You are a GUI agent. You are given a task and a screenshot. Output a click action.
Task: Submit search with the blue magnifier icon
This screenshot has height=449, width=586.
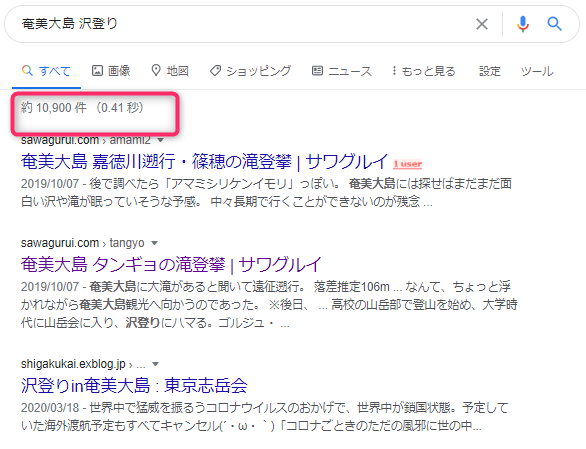point(555,24)
